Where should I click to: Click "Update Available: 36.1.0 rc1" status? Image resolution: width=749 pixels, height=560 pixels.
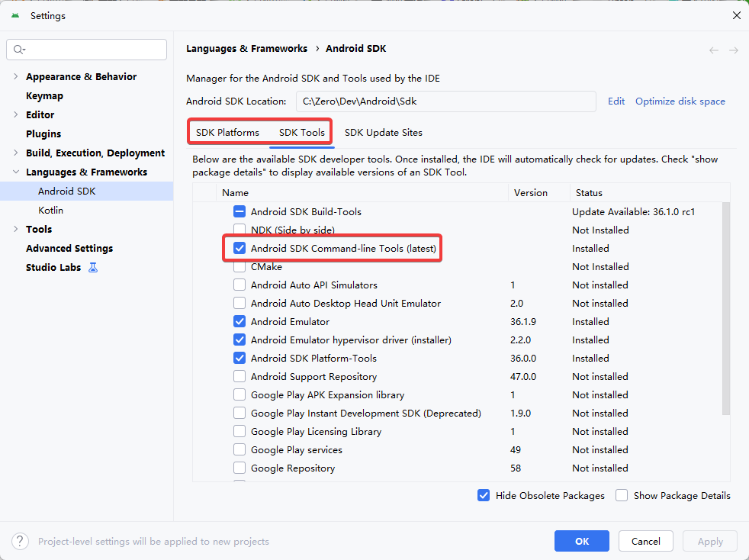tap(633, 211)
